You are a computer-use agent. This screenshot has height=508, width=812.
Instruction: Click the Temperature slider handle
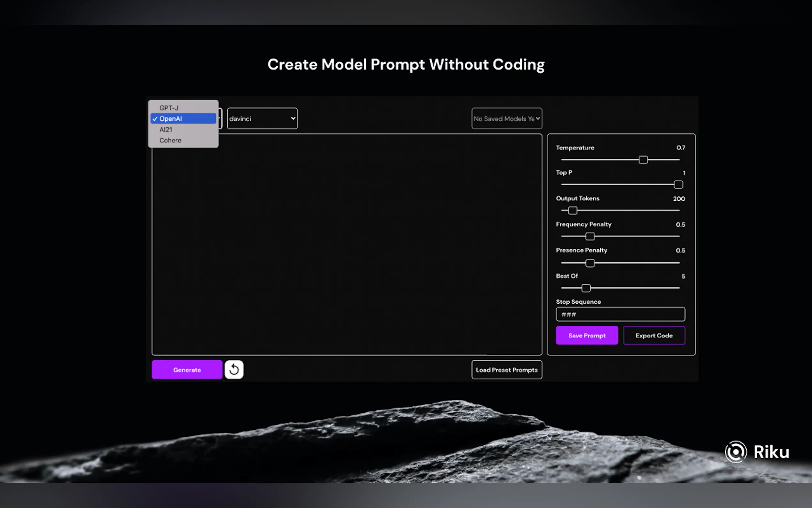pyautogui.click(x=643, y=160)
